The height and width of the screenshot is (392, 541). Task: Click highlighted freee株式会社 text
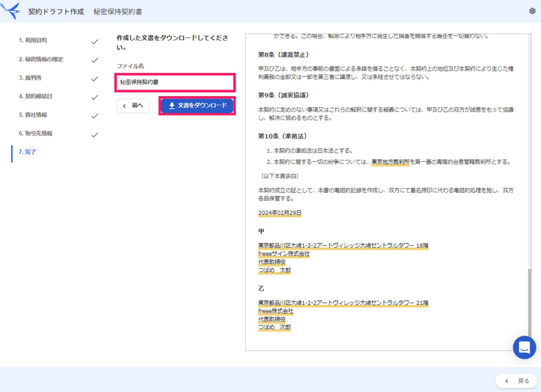[276, 311]
